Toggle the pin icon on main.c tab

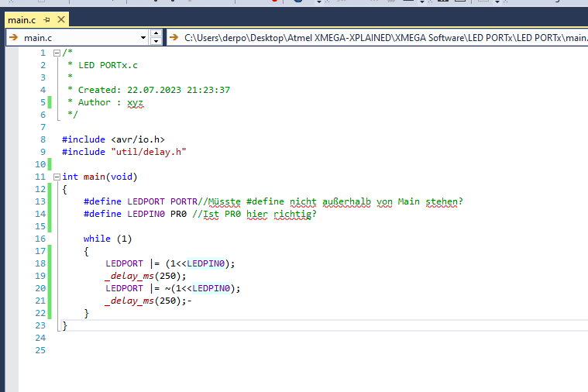point(46,19)
